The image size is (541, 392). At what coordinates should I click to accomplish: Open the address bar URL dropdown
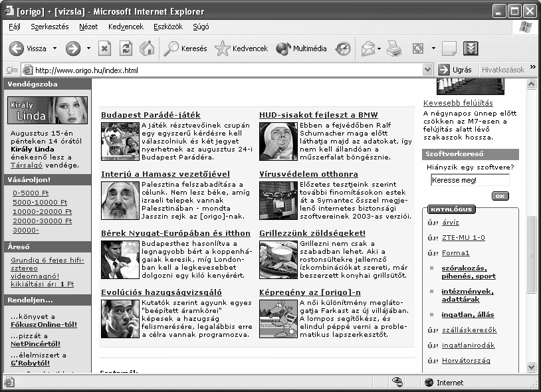pos(427,70)
